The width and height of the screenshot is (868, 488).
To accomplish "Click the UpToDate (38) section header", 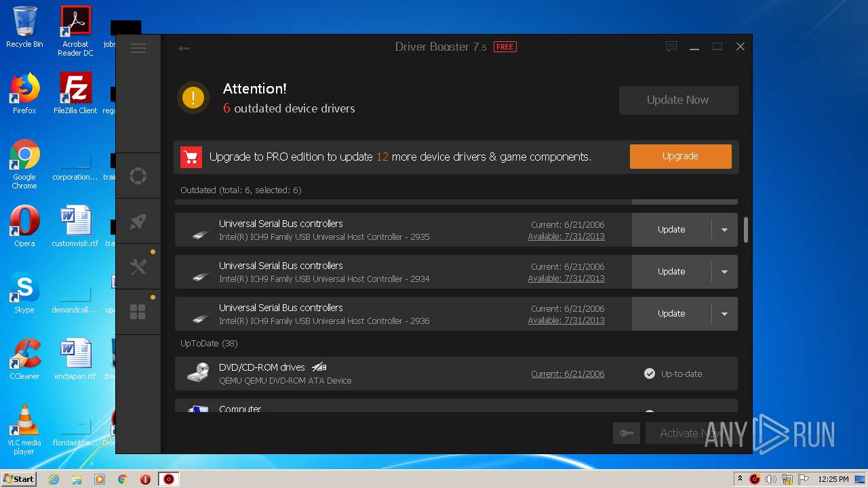I will [x=209, y=344].
